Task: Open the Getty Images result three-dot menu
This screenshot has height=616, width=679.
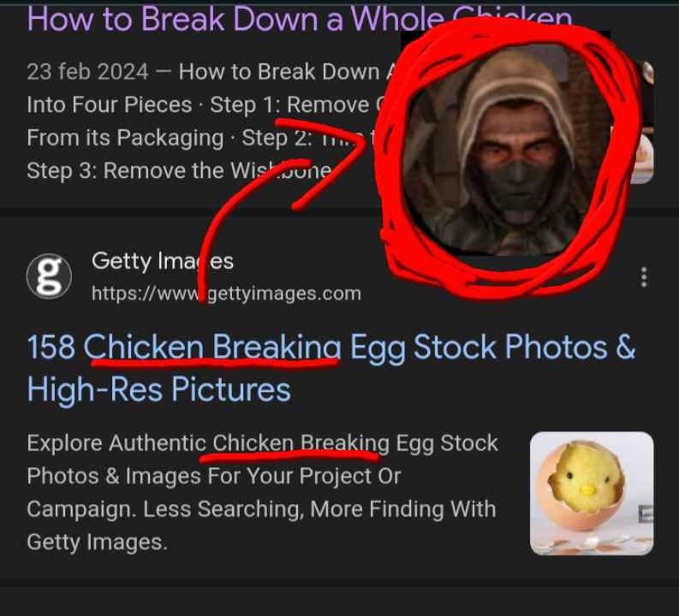Action: tap(644, 277)
